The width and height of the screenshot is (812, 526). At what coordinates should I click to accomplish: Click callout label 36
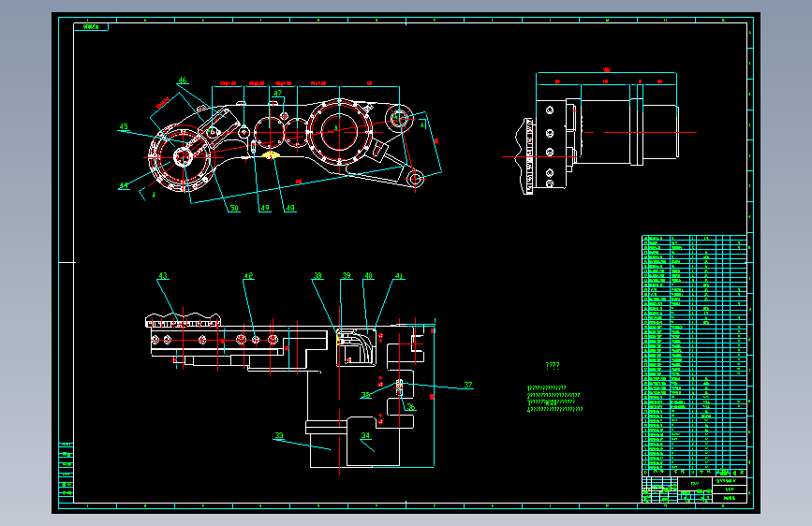(x=410, y=407)
